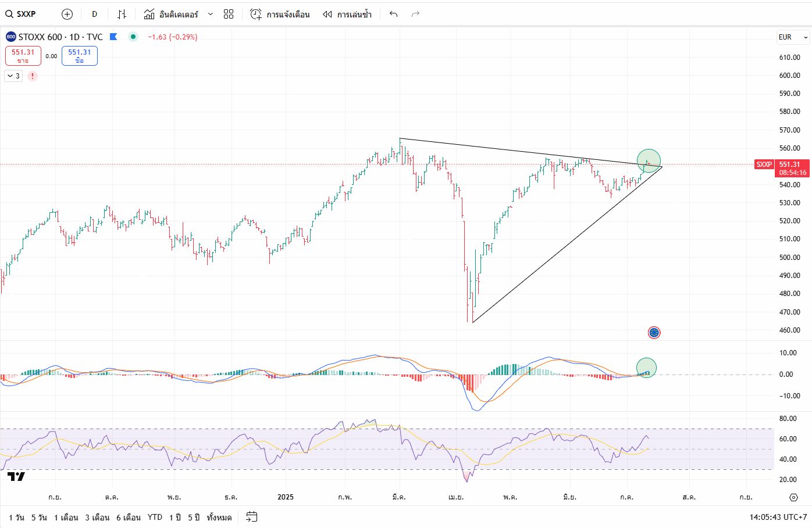Open the อินดิเคเตอร์ indicators menu
The image size is (812, 528).
click(172, 14)
